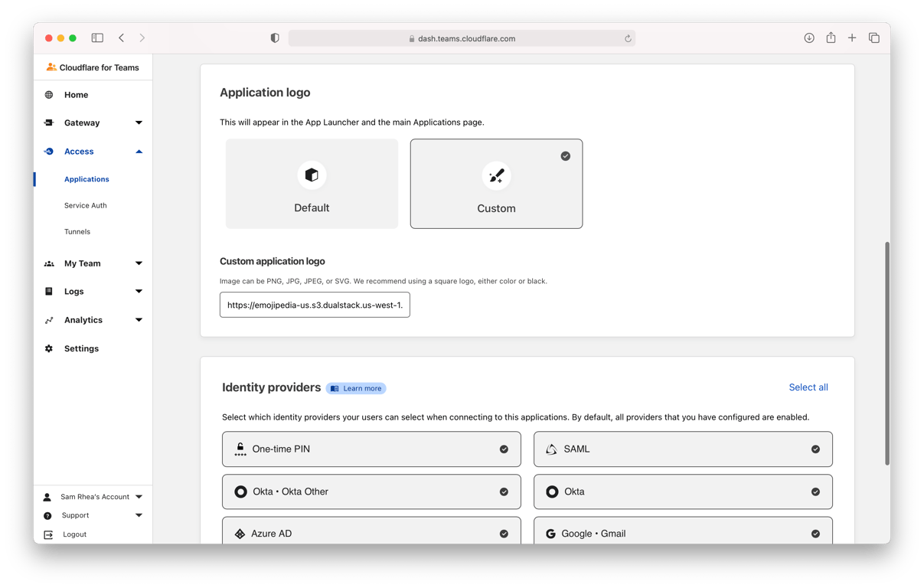Click the Custom paintbrush logo icon
Screen dimensions: 924x588
[x=496, y=175]
